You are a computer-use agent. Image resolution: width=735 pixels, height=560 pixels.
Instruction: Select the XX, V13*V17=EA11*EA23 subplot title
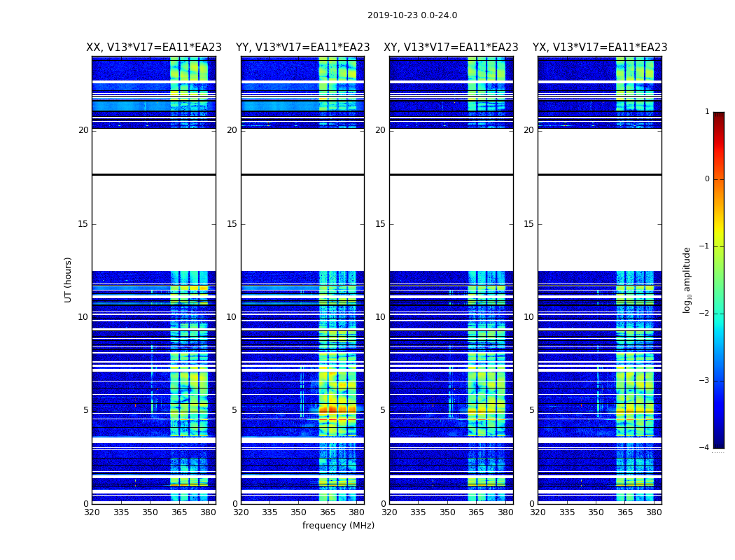tap(153, 48)
